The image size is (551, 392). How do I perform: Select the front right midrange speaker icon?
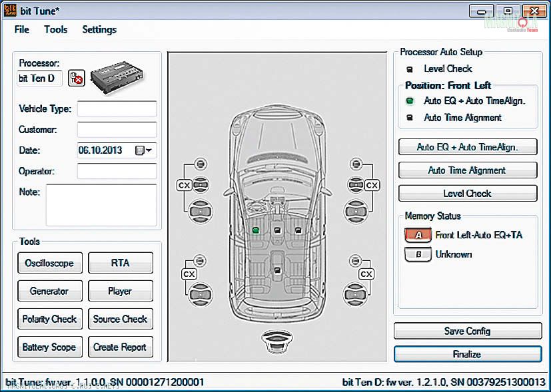(x=356, y=184)
